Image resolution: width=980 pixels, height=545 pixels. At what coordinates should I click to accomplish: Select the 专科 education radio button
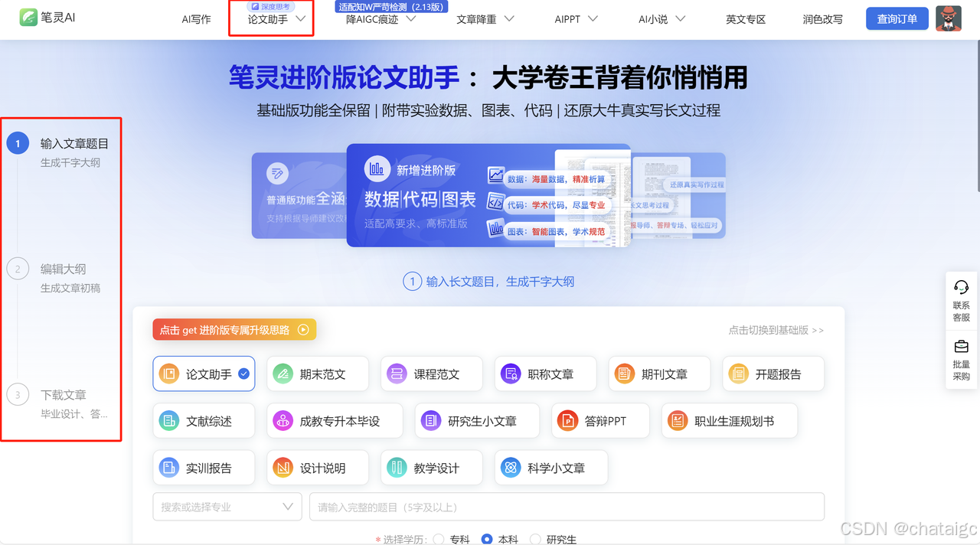pos(439,540)
